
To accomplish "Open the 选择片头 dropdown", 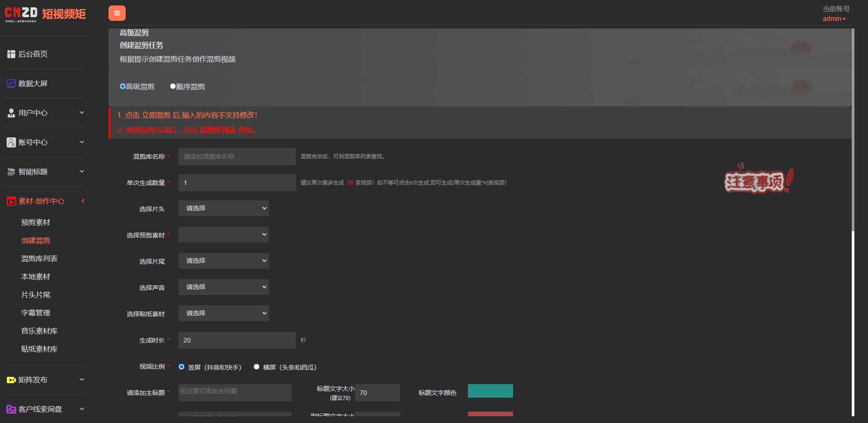I will point(223,209).
